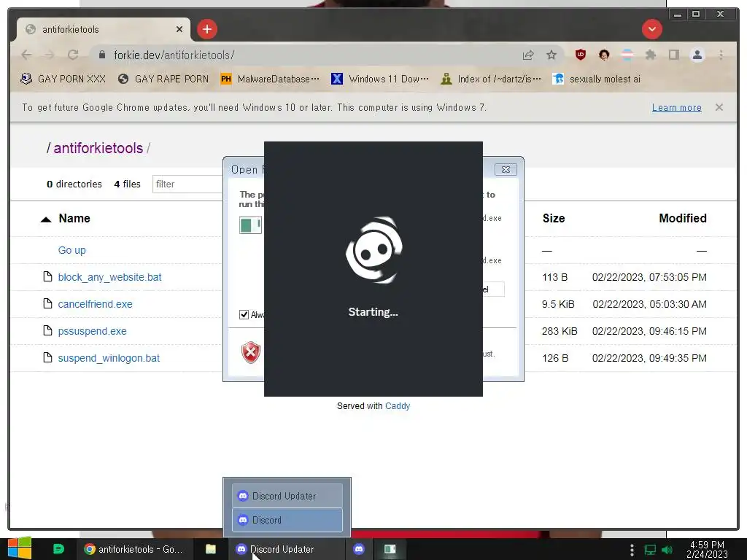The width and height of the screenshot is (747, 560).
Task: Click the red shield warning icon
Action: click(251, 352)
